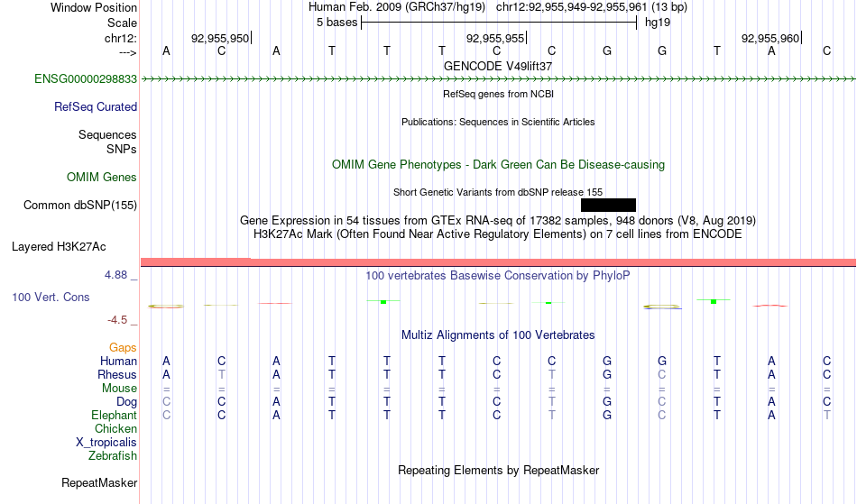Click the H3K27Ac Mark ENCODE title
The height and width of the screenshot is (504, 857).
498,234
